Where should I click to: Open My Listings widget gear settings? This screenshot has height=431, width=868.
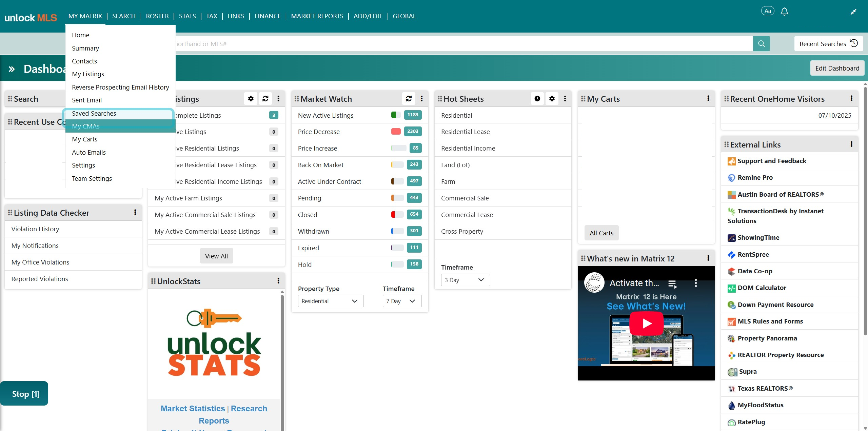[x=251, y=99]
